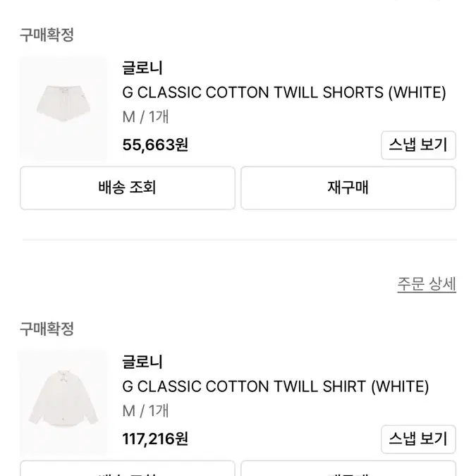Screen dimensions: 476x476
Task: Open the white shirt product thumbnail
Action: coord(63,402)
